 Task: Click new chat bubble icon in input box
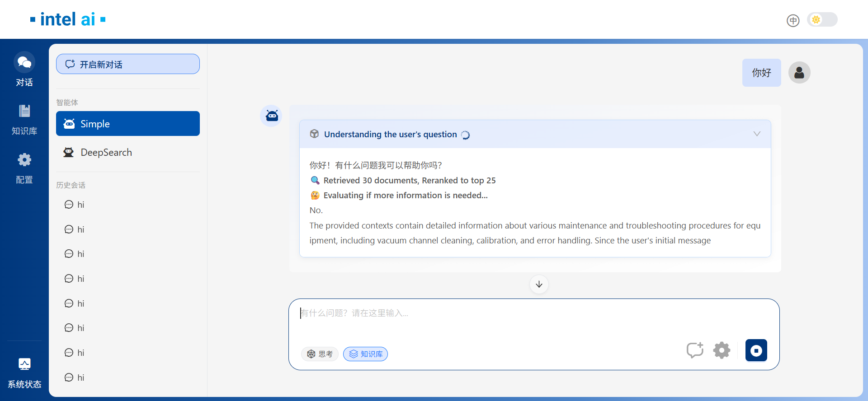(695, 350)
